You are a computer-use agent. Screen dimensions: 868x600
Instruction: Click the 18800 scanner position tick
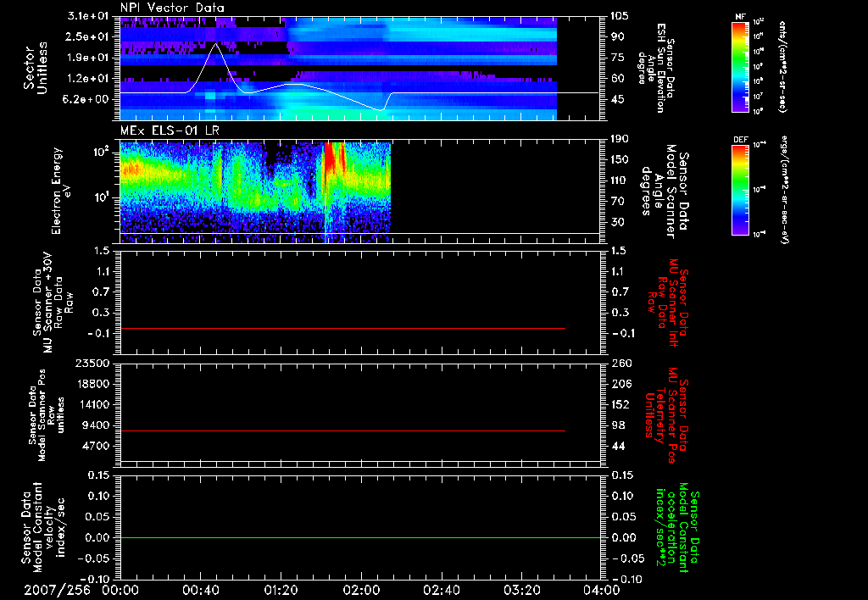pos(92,384)
